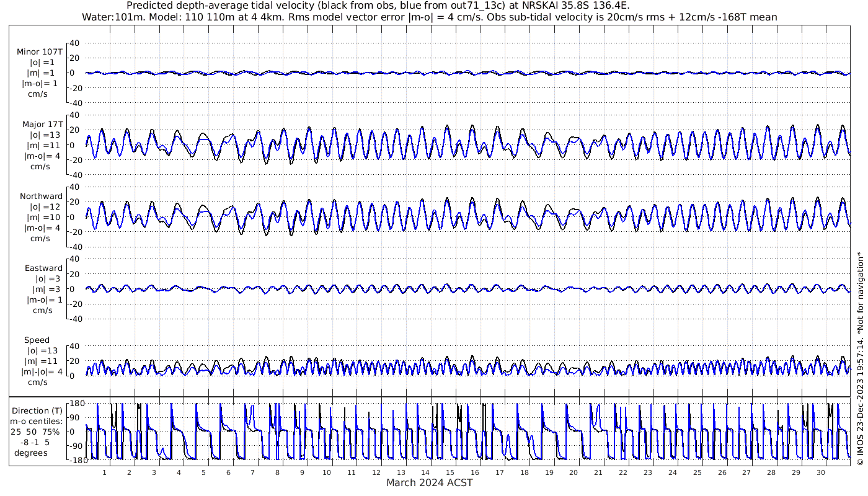Click the -40 tick label on the Minor 107T axis
This screenshot has width=868, height=496.
tap(74, 103)
